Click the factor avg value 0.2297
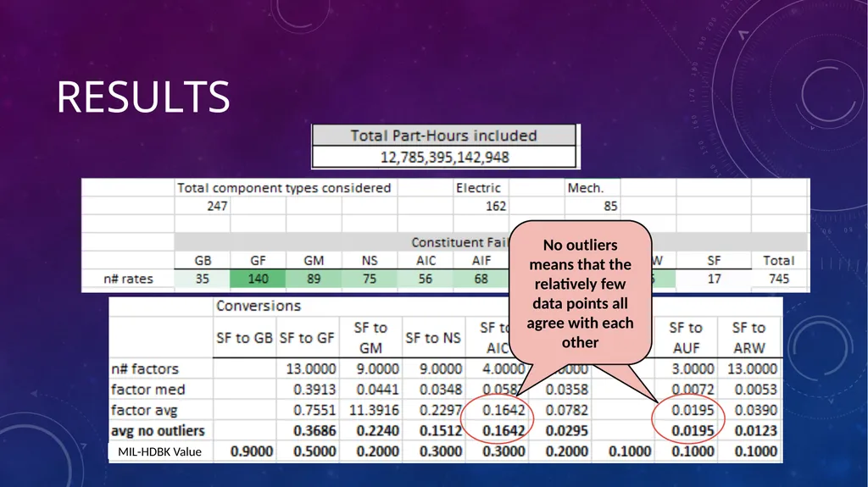The height and width of the screenshot is (487, 868). point(441,411)
